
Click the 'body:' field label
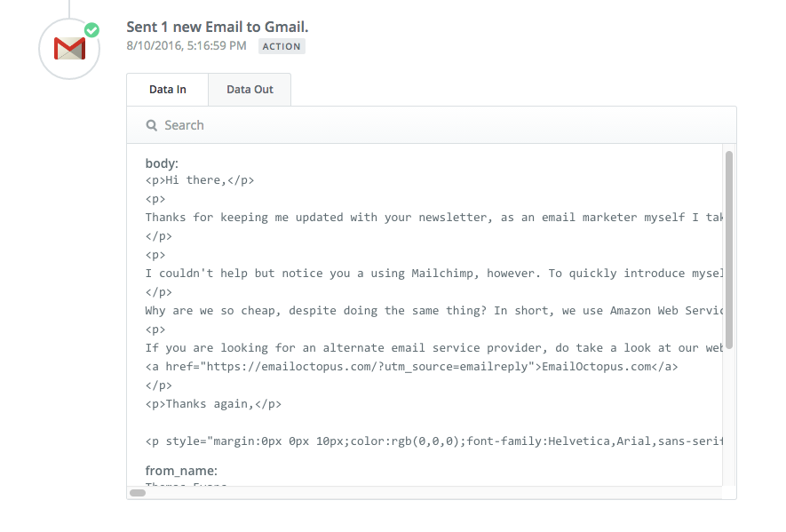[x=162, y=163]
